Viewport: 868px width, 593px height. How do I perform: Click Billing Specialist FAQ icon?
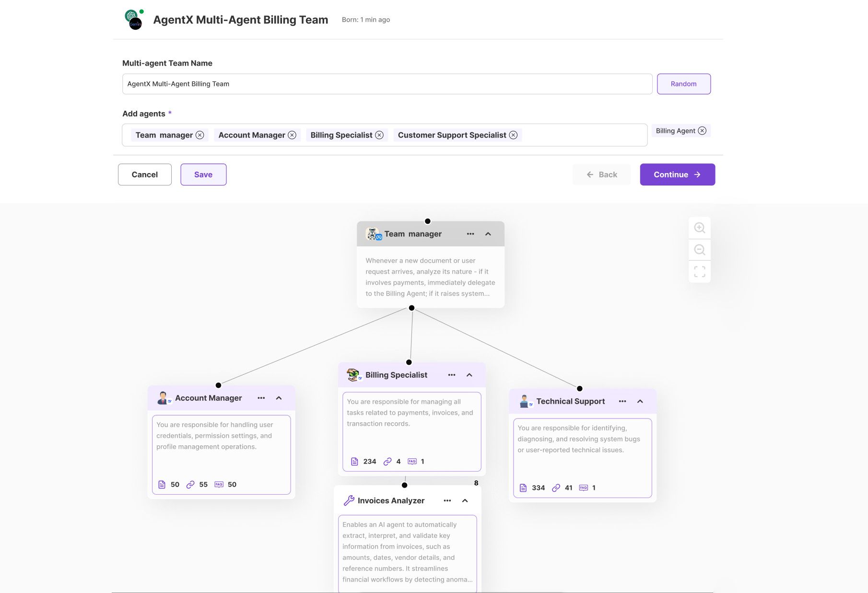(x=412, y=462)
